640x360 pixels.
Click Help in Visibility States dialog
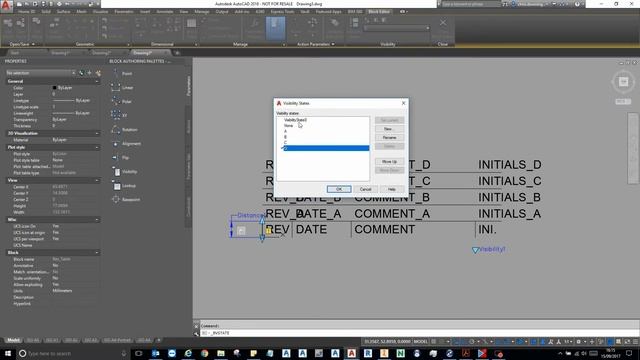pyautogui.click(x=391, y=189)
